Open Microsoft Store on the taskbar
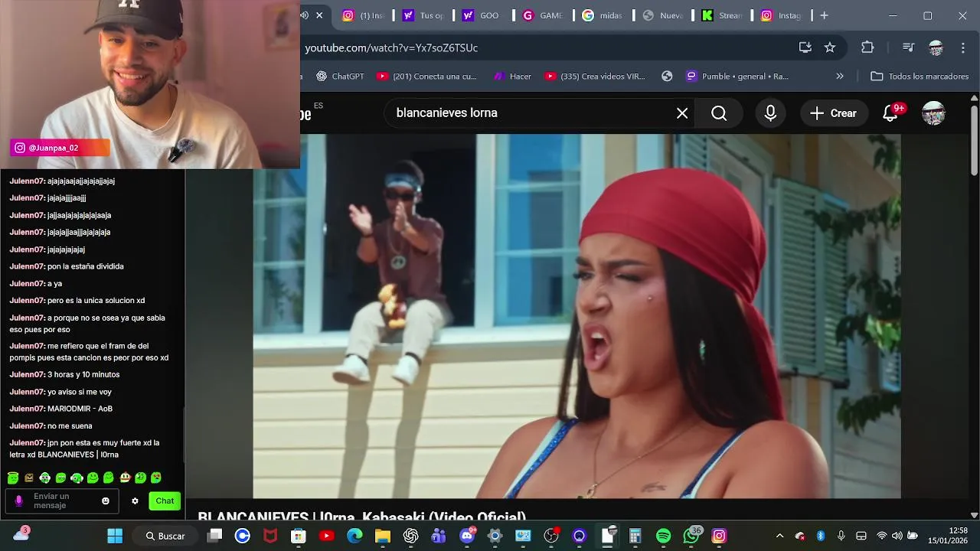 click(x=299, y=536)
